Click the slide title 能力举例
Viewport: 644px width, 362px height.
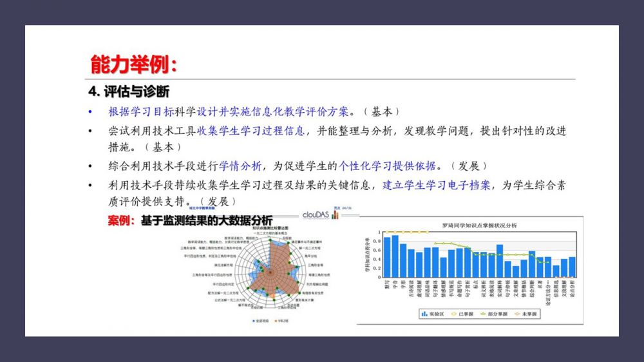133,64
